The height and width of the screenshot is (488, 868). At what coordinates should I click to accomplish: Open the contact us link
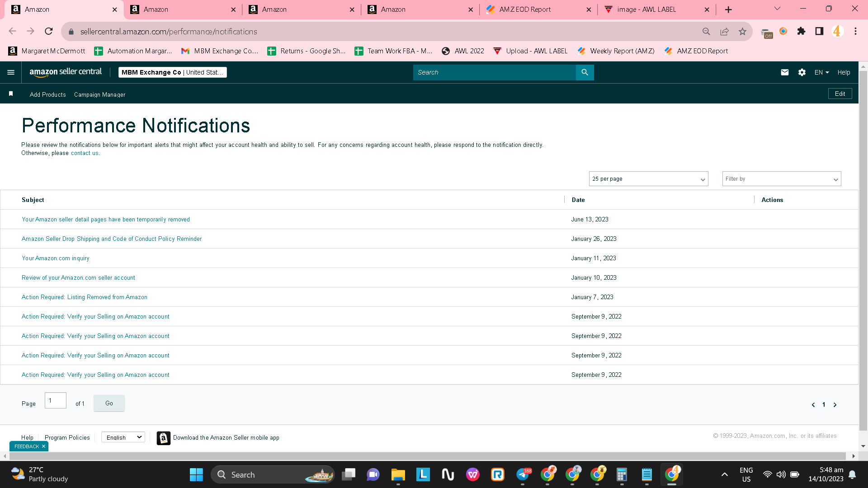coord(85,153)
